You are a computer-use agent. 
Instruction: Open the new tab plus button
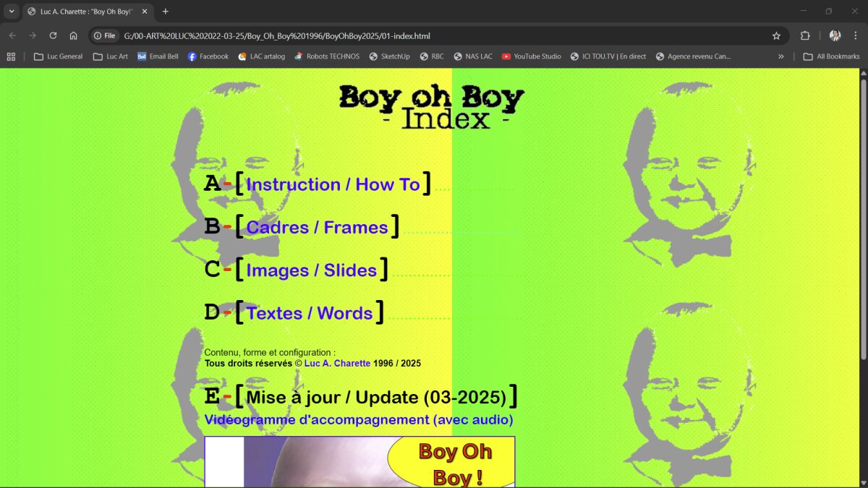[x=165, y=12]
